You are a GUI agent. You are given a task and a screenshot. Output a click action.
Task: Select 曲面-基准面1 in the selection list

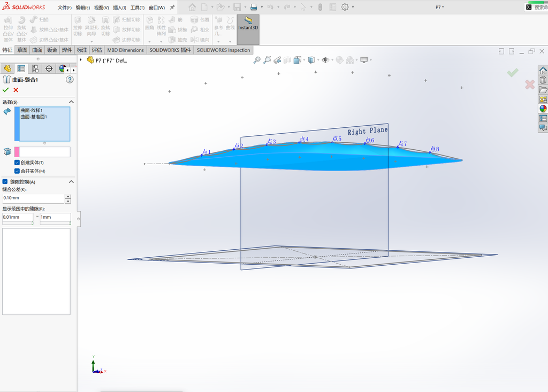(34, 117)
